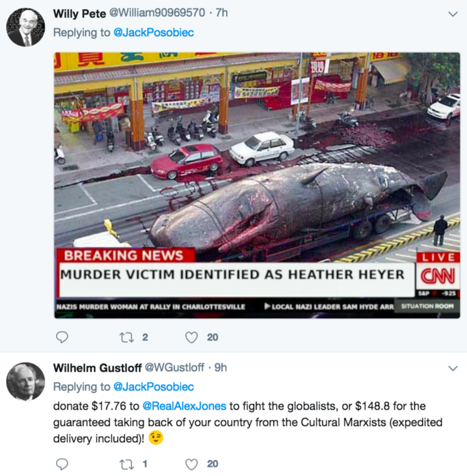The height and width of the screenshot is (476, 467).
Task: Open the 7h timestamp of first tweet
Action: [221, 13]
